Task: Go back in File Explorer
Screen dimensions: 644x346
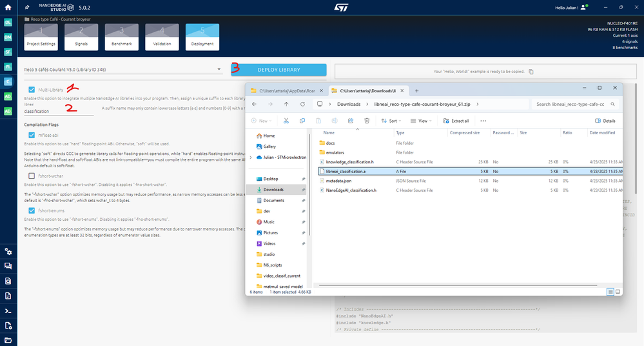Action: (254, 104)
